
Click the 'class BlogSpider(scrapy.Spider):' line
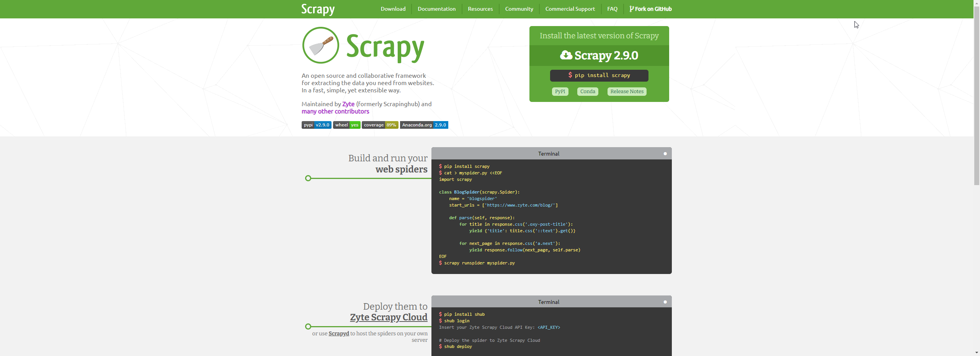click(479, 192)
